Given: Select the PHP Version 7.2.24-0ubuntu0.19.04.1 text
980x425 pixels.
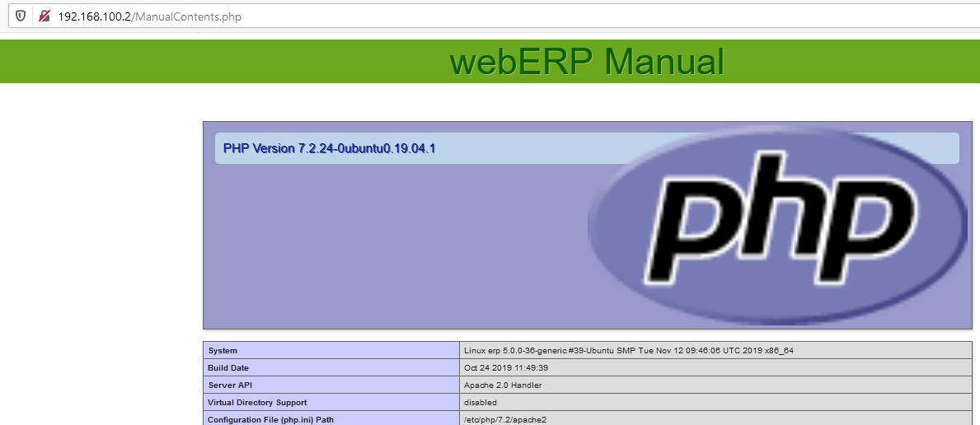Looking at the screenshot, I should coord(329,149).
